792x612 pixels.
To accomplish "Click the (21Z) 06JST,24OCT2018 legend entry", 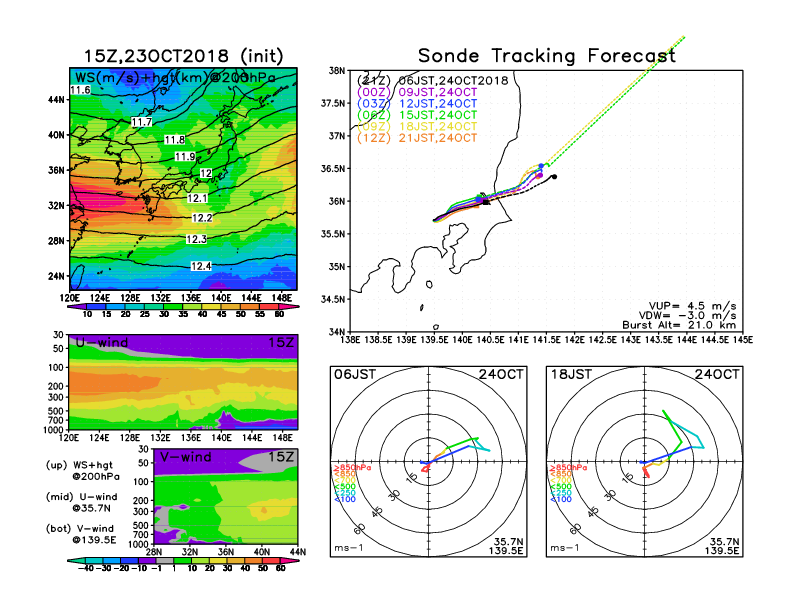I will [x=433, y=80].
